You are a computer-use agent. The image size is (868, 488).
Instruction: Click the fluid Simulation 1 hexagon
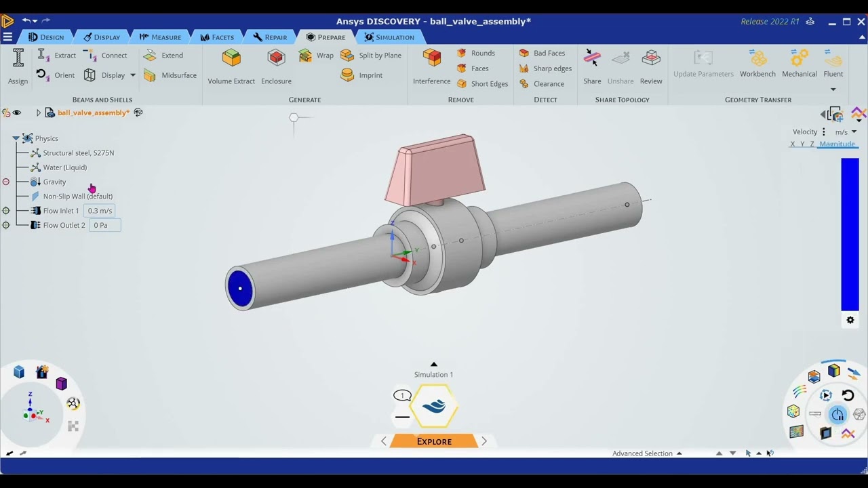point(434,406)
